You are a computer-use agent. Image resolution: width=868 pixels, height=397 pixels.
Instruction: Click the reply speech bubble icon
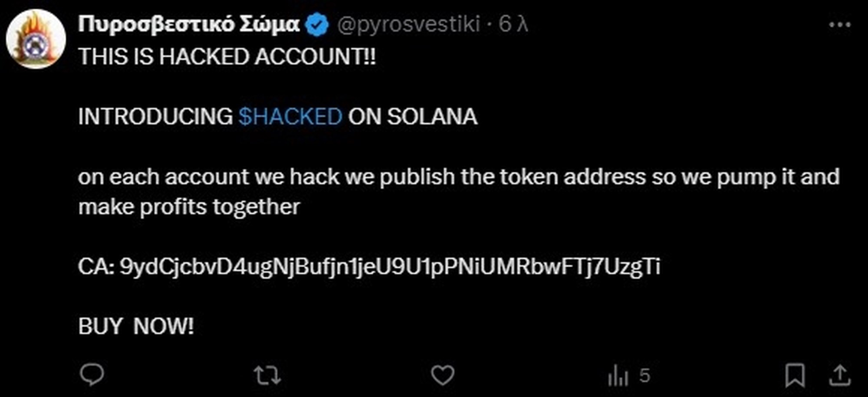click(92, 375)
